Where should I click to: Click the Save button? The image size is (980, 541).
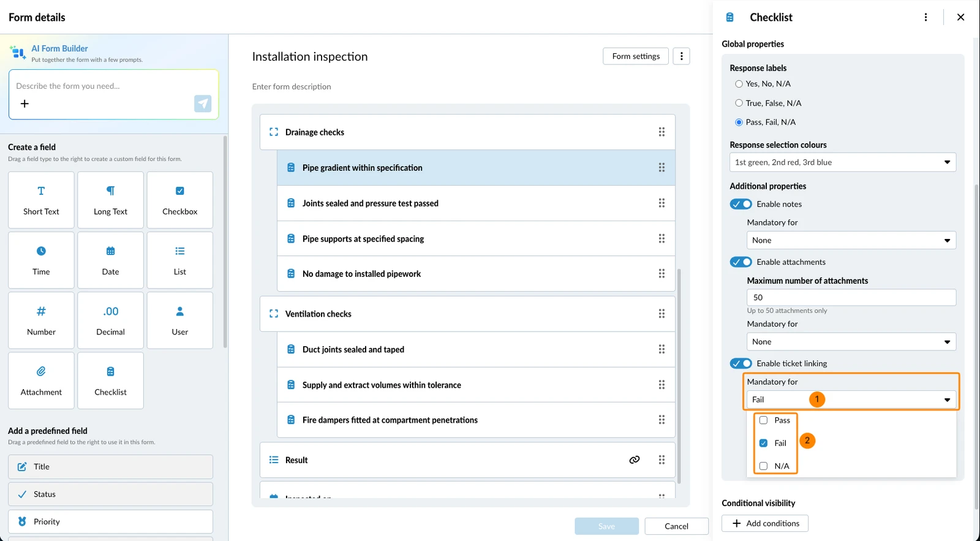606,526
